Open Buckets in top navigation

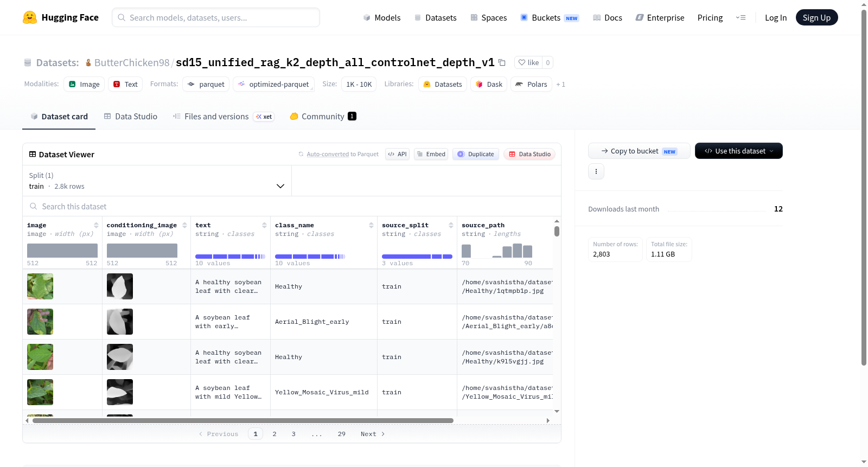coord(549,17)
